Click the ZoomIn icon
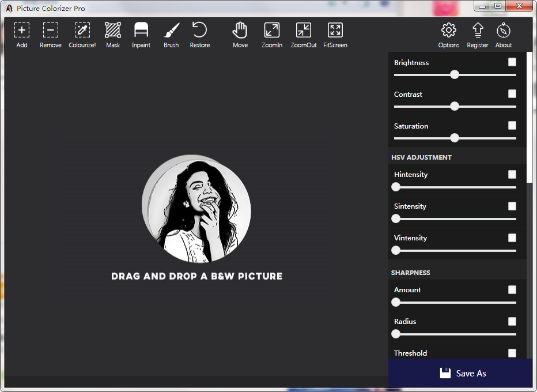The height and width of the screenshot is (392, 537). [271, 31]
